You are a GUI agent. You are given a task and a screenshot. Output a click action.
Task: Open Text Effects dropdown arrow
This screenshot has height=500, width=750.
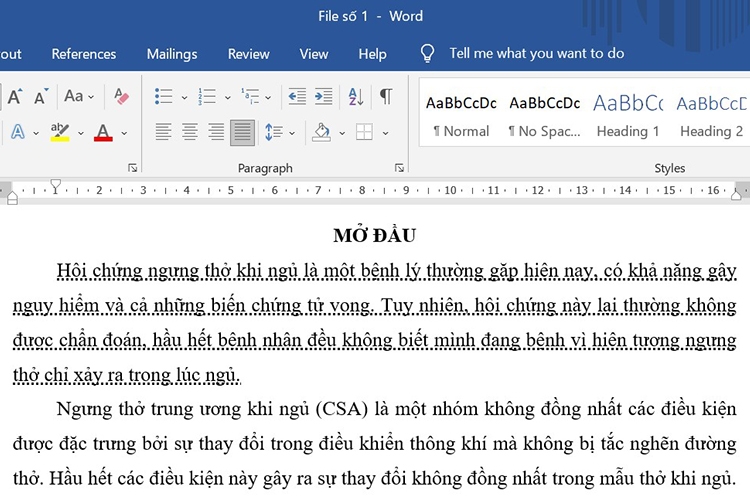36,133
